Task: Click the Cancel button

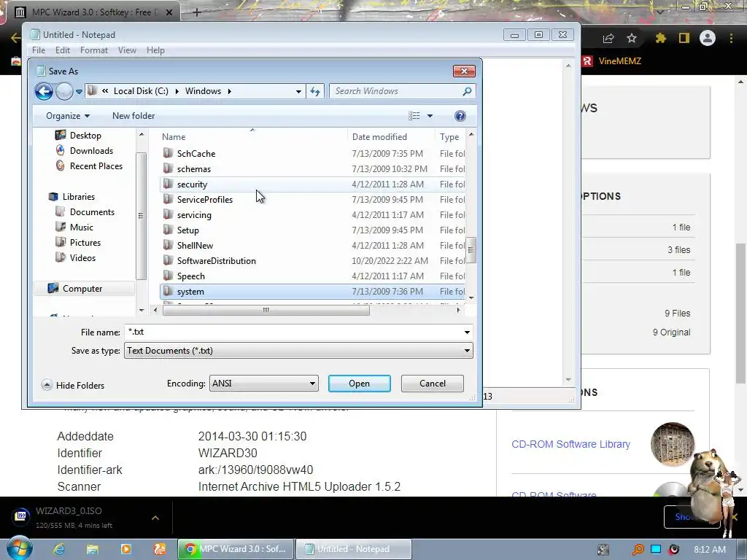Action: coord(433,384)
